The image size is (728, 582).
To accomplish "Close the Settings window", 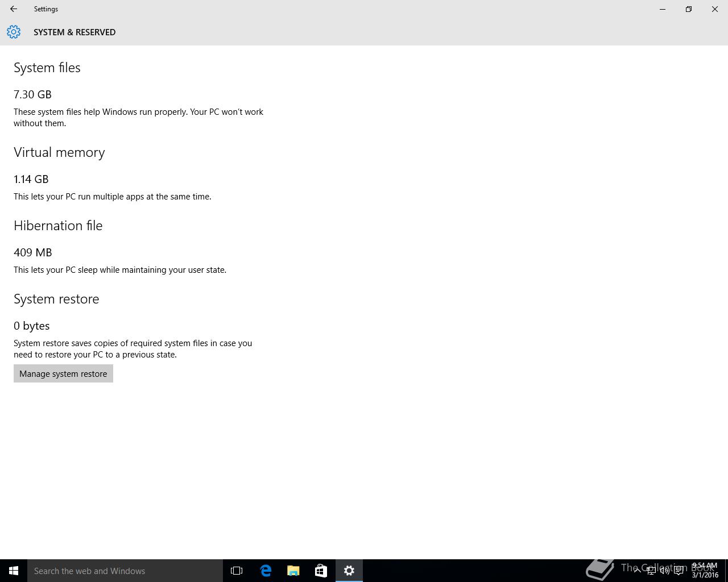I will point(715,9).
